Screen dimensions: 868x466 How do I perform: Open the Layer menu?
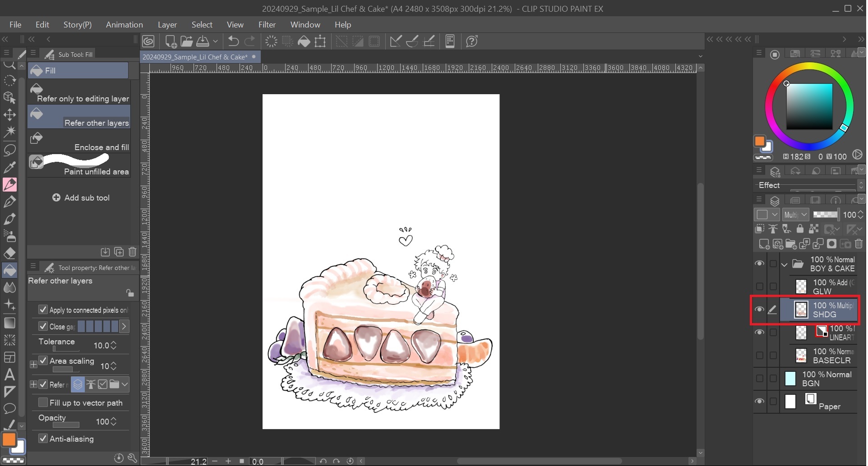(167, 25)
